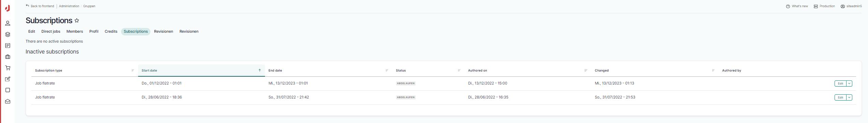Open the content list sidebar icon
Viewport: 868px width, 123px height.
tap(8, 46)
